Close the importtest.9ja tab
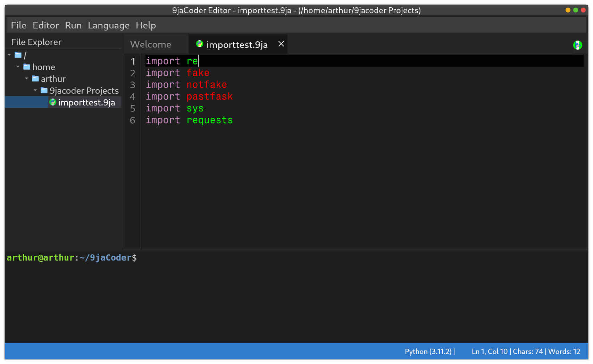593x364 pixels. 281,44
